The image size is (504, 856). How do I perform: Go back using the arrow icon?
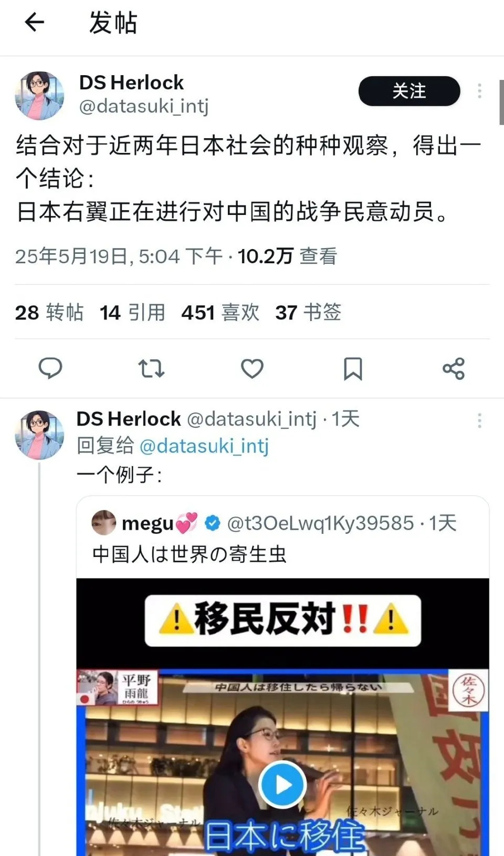point(35,22)
